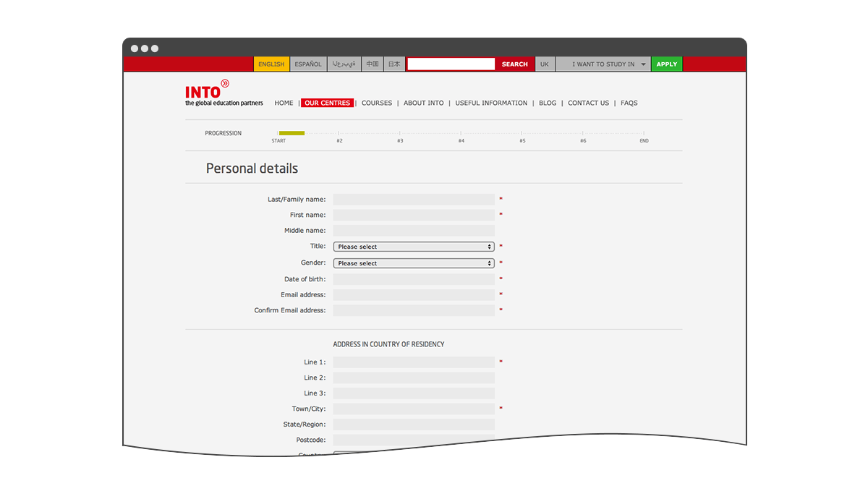Switch to the Japanese language tab

click(394, 64)
